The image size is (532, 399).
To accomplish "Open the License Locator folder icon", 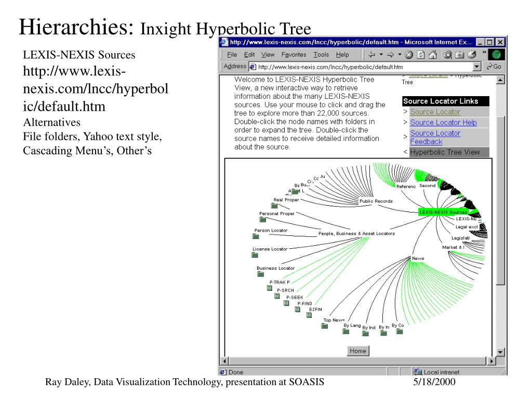I will click(x=255, y=255).
